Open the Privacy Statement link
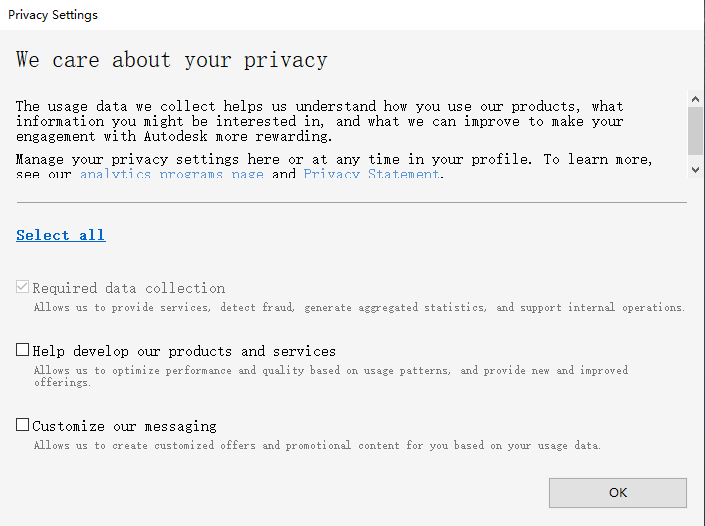 click(371, 174)
